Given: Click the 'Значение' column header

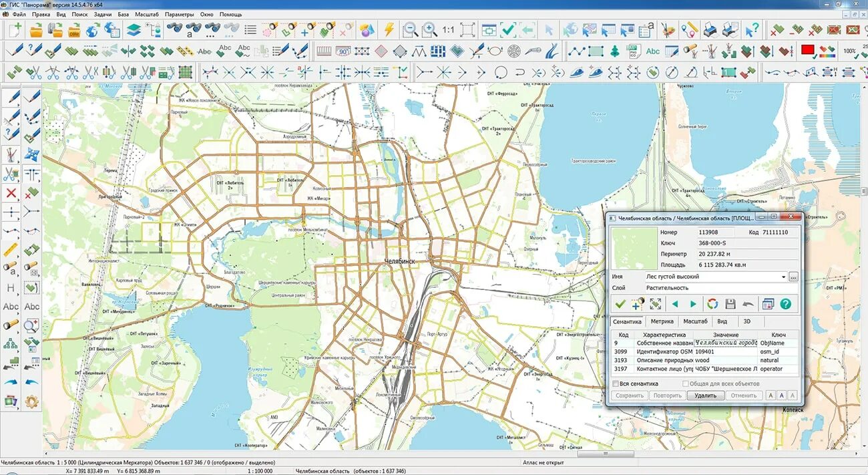Looking at the screenshot, I should (725, 335).
